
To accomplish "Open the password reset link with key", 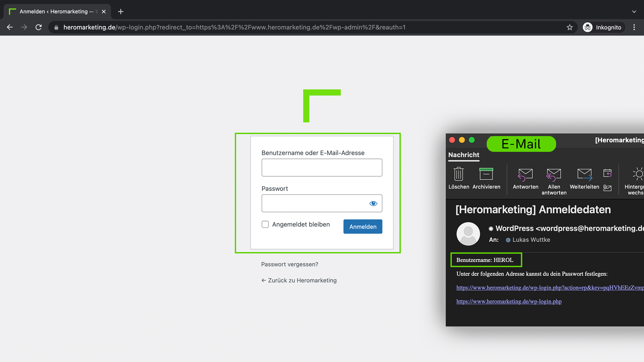I will point(550,288).
